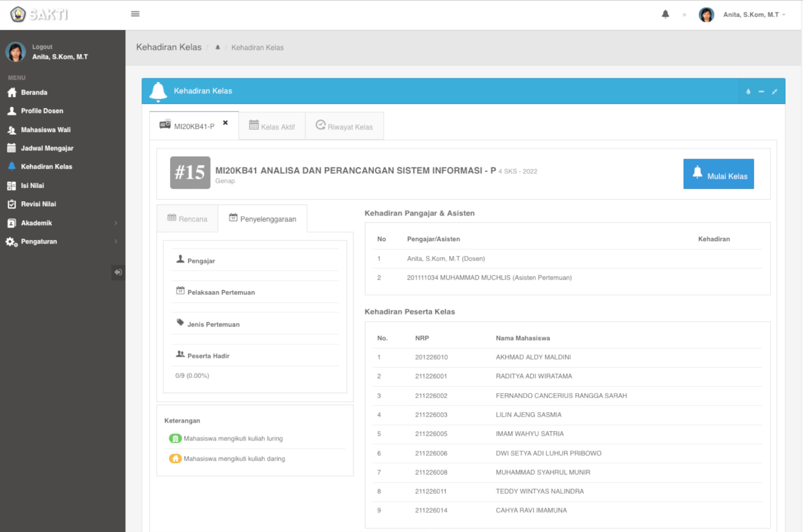Image resolution: width=803 pixels, height=532 pixels.
Task: Click the home icon in the breadcrumb
Action: click(x=218, y=47)
